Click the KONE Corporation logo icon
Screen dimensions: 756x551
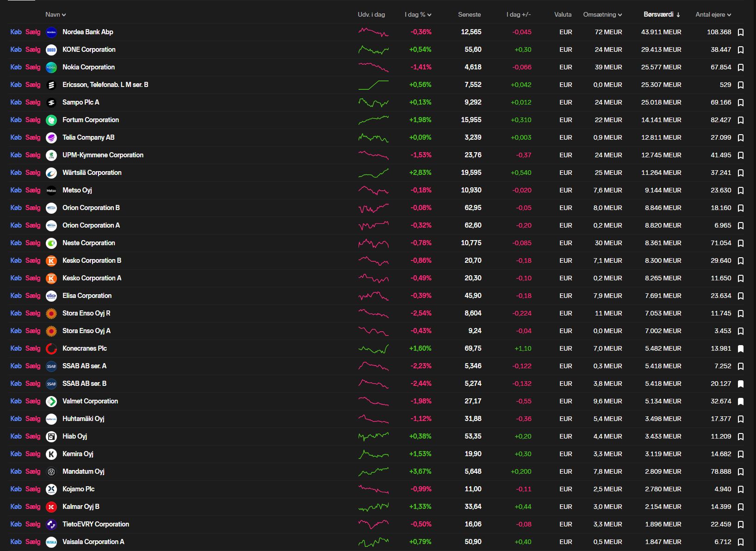click(51, 50)
